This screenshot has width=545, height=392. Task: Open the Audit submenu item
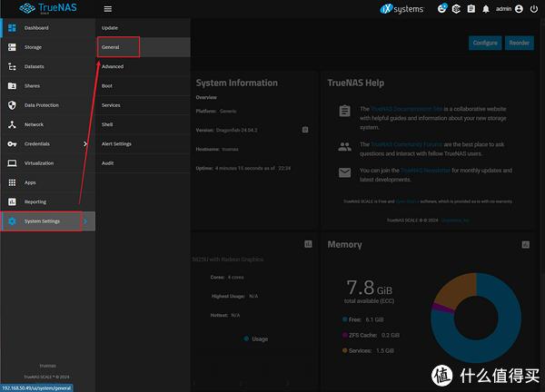pyautogui.click(x=143, y=163)
